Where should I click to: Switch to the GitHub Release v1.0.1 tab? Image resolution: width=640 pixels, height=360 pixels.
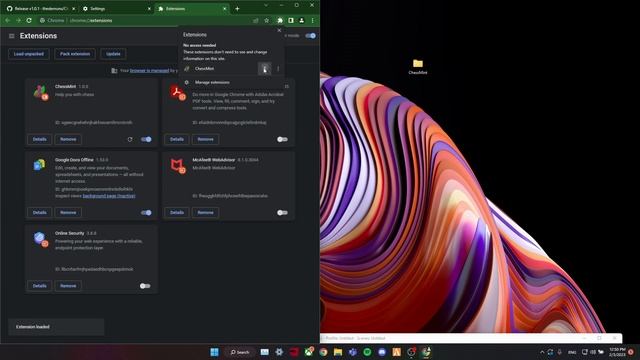(41, 9)
